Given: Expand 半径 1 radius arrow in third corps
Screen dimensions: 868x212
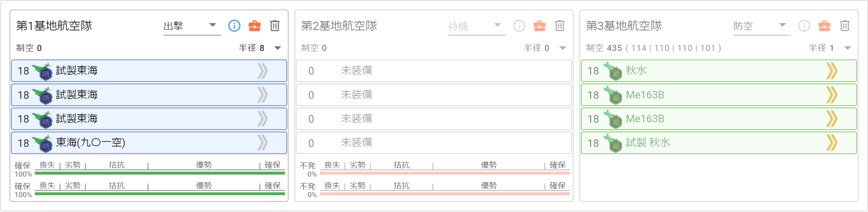Looking at the screenshot, I should (848, 48).
